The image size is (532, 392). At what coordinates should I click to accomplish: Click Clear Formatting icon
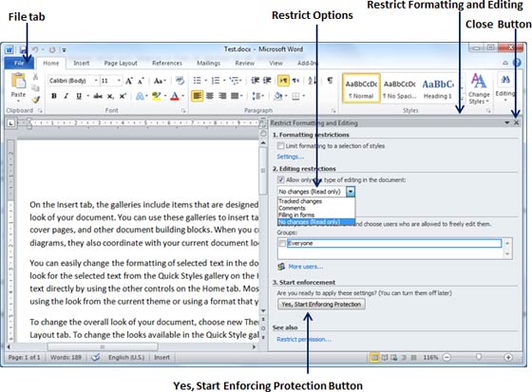180,81
